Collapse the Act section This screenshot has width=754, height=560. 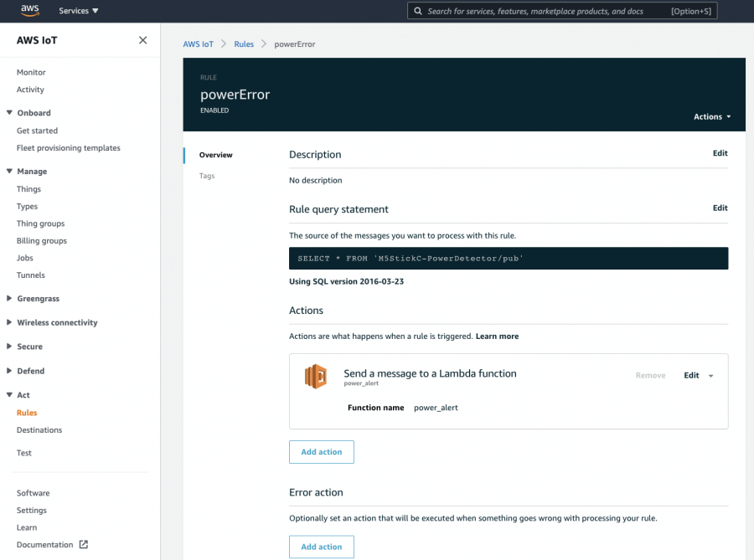[9, 395]
